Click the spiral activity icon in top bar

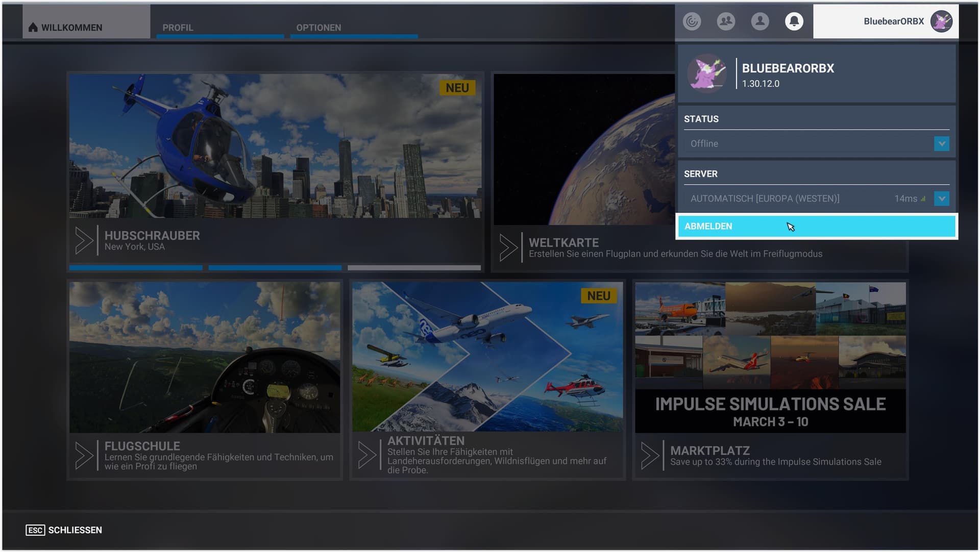pyautogui.click(x=692, y=21)
